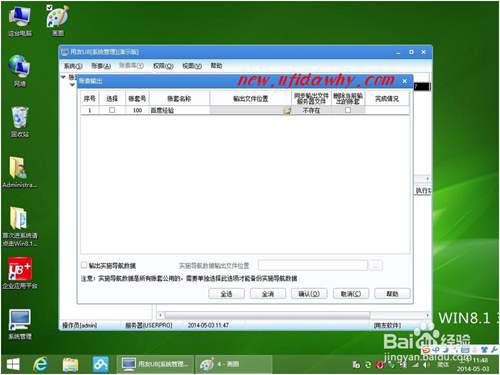Click the 确认(O) button
Screen dimensions: 500x375
coord(309,294)
